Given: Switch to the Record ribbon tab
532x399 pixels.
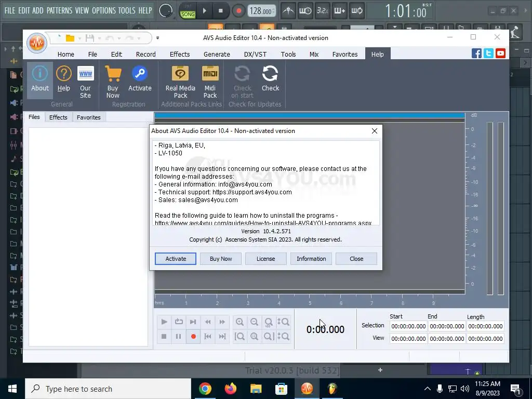Looking at the screenshot, I should [x=146, y=54].
